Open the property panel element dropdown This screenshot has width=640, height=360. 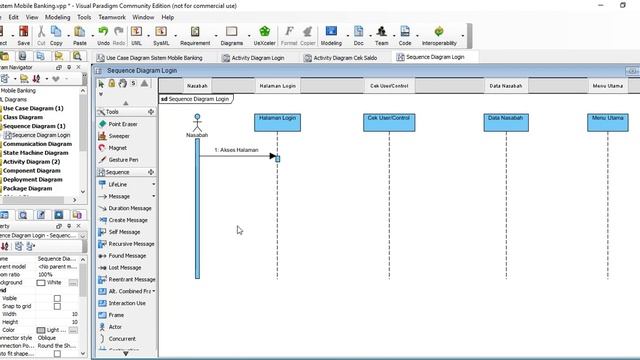[82, 236]
